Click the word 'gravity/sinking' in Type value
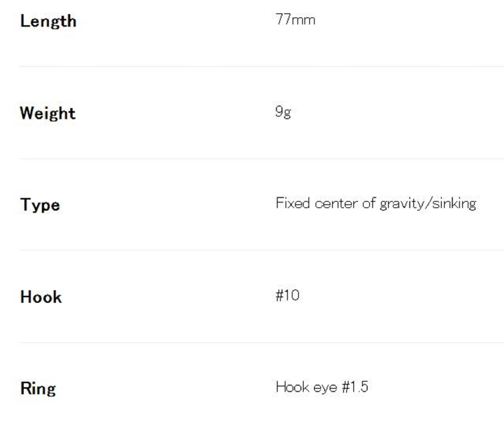This screenshot has width=504, height=425. click(428, 204)
